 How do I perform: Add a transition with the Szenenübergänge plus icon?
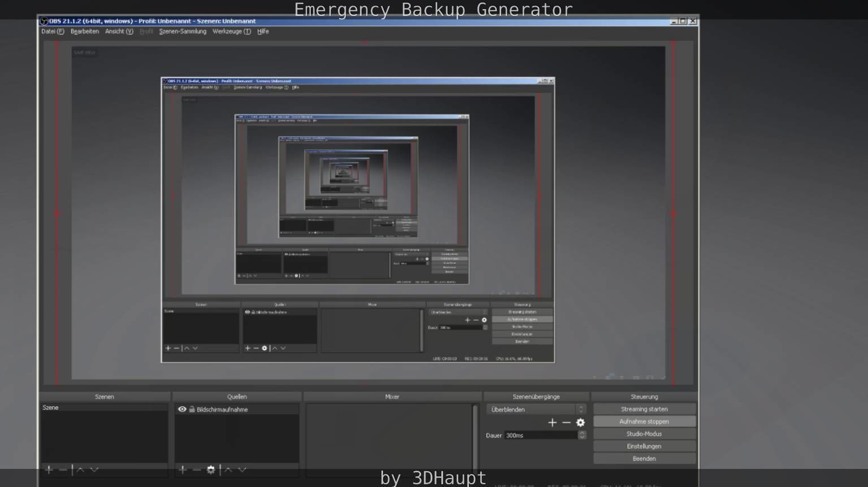pos(552,423)
